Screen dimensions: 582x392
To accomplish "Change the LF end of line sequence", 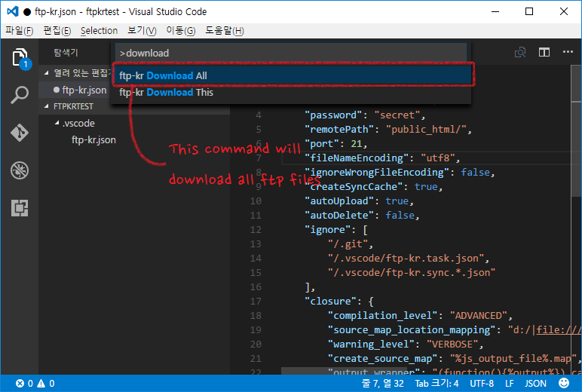I will 510,384.
